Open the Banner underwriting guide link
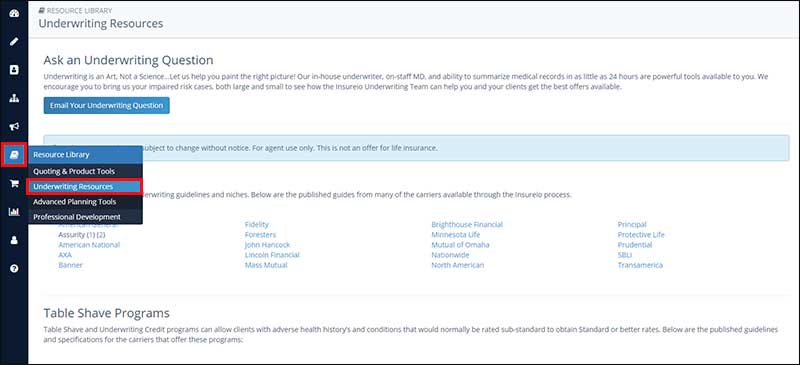Image resolution: width=800 pixels, height=365 pixels. 70,265
